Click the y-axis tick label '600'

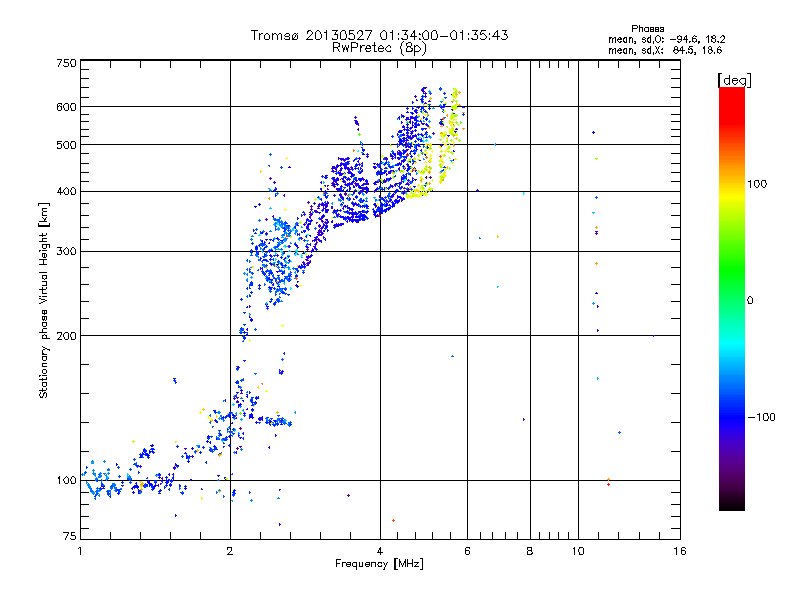click(66, 107)
